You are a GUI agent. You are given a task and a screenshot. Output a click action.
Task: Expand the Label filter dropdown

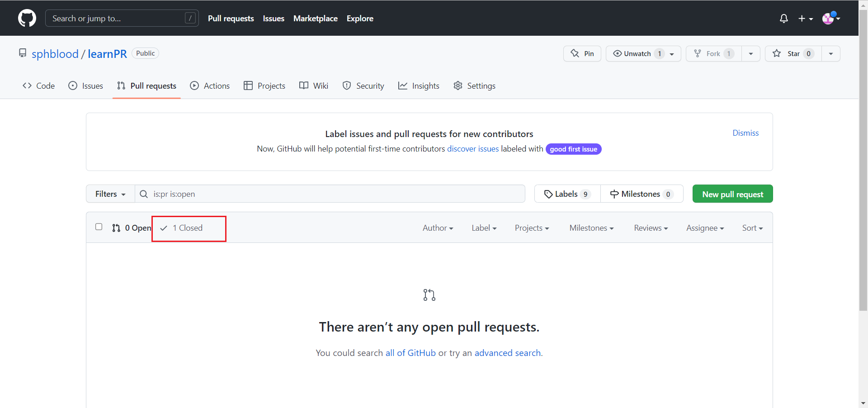[484, 228]
